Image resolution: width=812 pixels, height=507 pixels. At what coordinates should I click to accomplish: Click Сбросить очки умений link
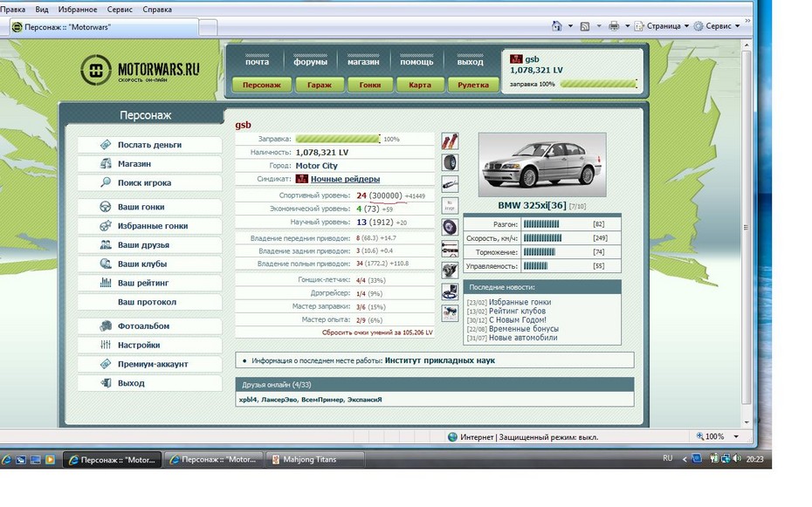377,332
